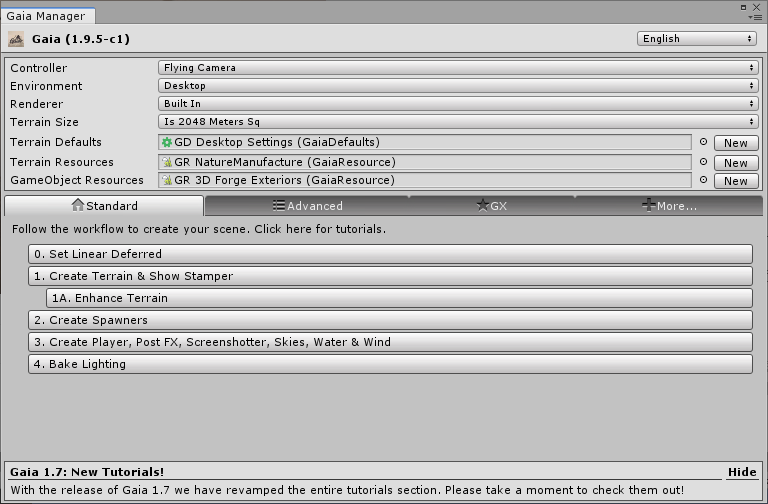Click the workflow tutorials link text
Screen dimensions: 768x504
(199, 229)
